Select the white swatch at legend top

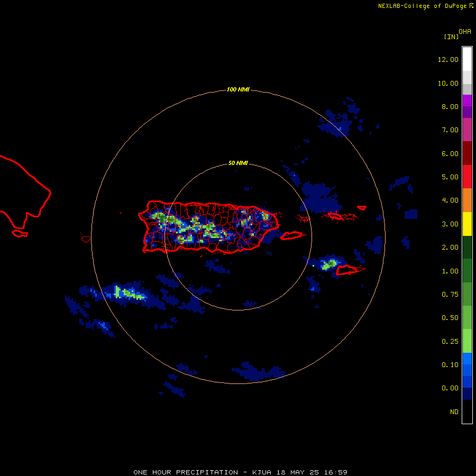tap(467, 59)
